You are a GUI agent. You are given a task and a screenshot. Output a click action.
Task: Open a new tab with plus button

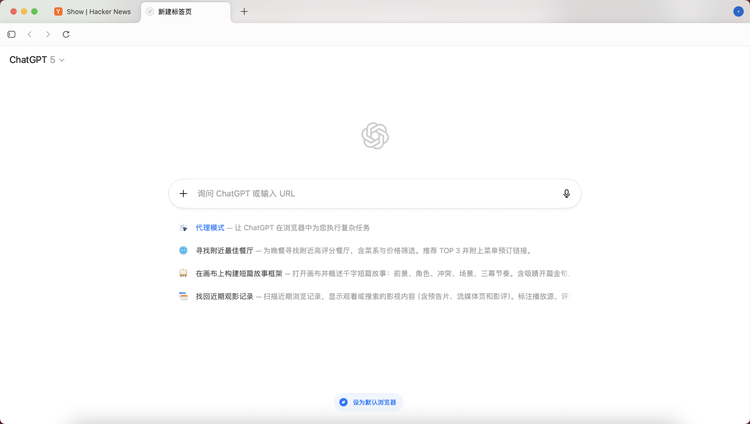244,12
